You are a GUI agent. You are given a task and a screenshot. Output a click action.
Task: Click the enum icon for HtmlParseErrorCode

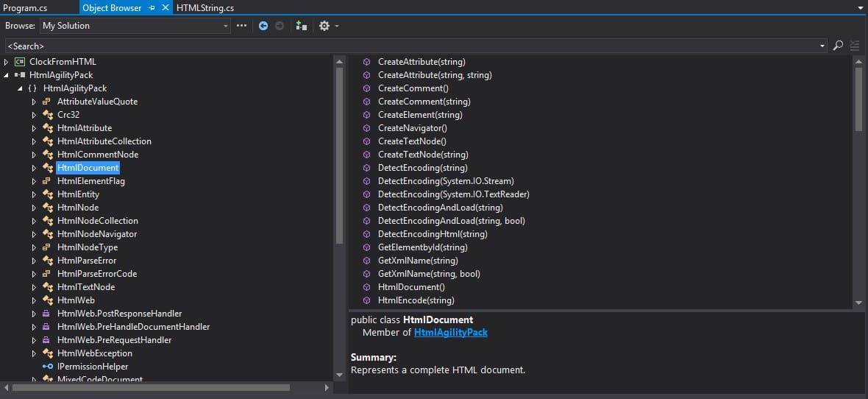pyautogui.click(x=47, y=274)
